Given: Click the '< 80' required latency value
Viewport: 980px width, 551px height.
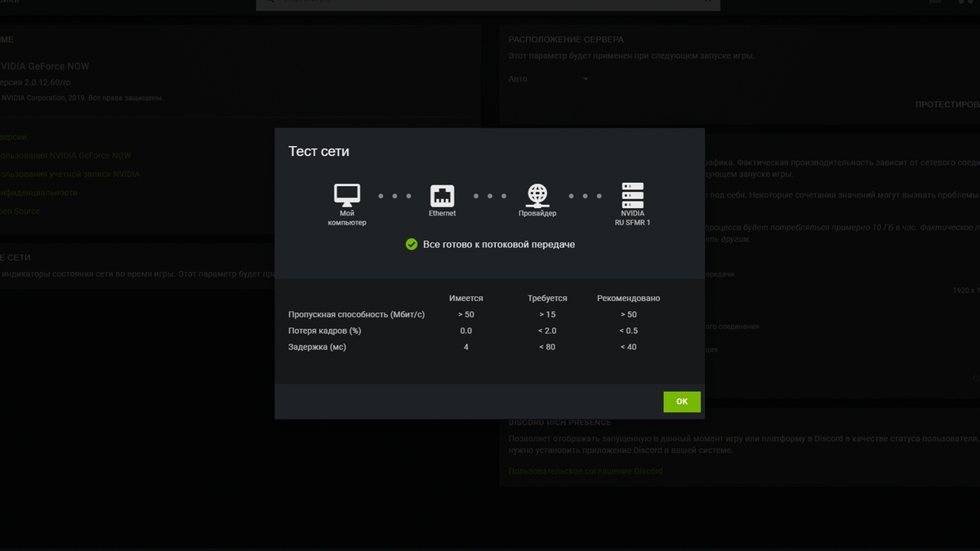Looking at the screenshot, I should 547,347.
